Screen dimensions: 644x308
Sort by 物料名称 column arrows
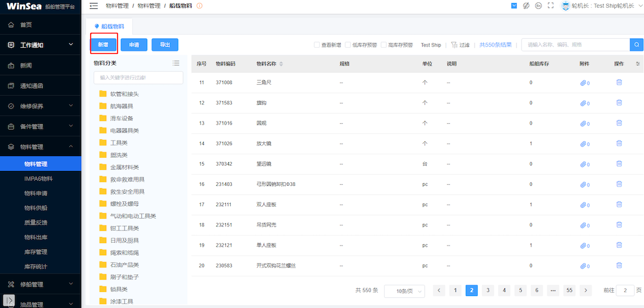point(281,64)
